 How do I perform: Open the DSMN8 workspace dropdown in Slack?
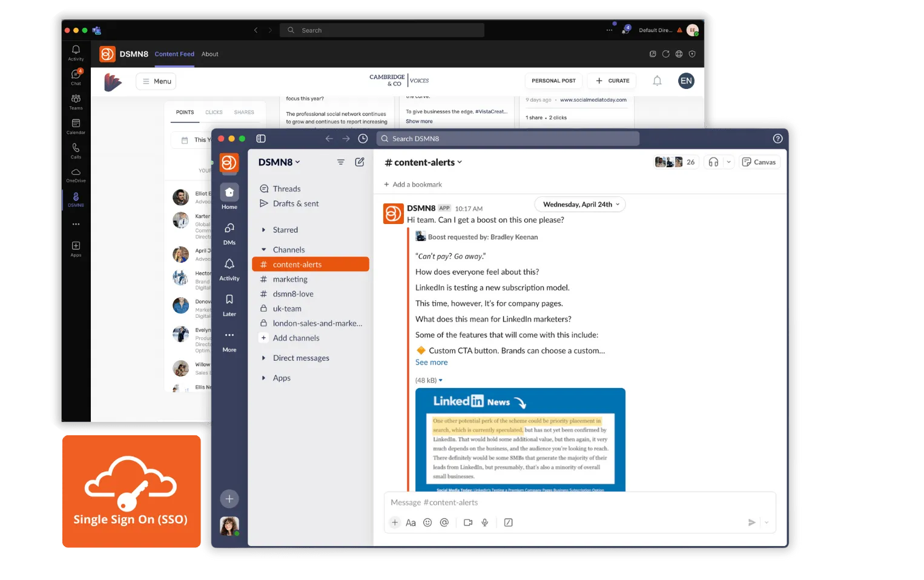point(279,162)
